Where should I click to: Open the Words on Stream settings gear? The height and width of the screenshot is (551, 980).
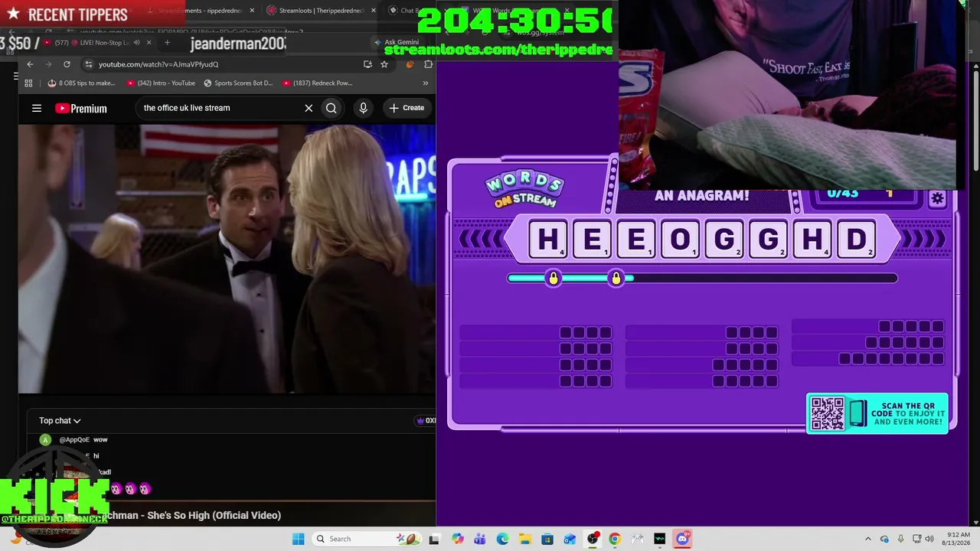tap(937, 199)
